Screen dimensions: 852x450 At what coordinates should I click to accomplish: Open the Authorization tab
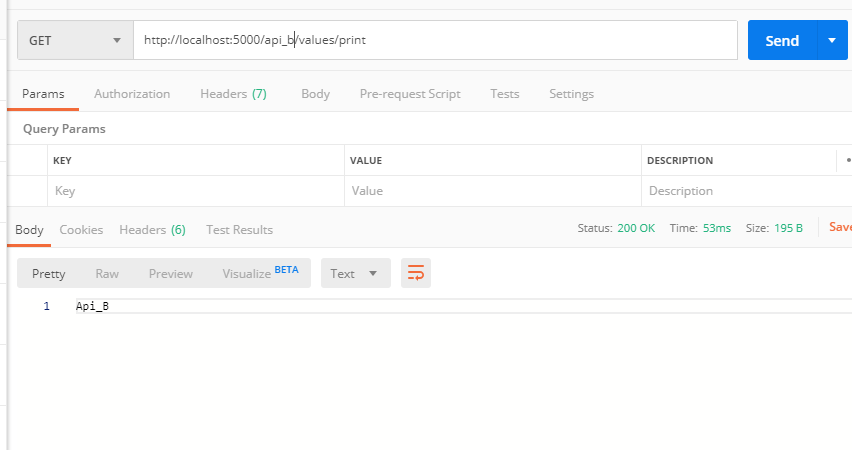(x=132, y=94)
